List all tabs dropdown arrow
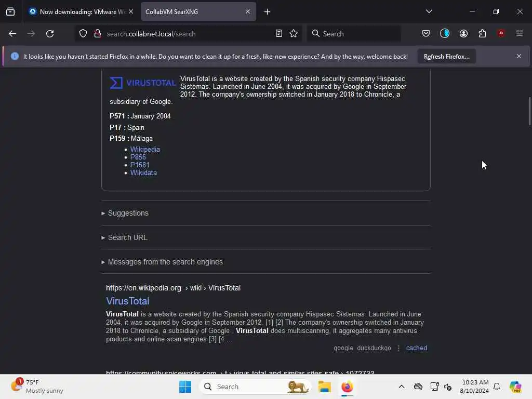This screenshot has width=532, height=399. tap(429, 11)
